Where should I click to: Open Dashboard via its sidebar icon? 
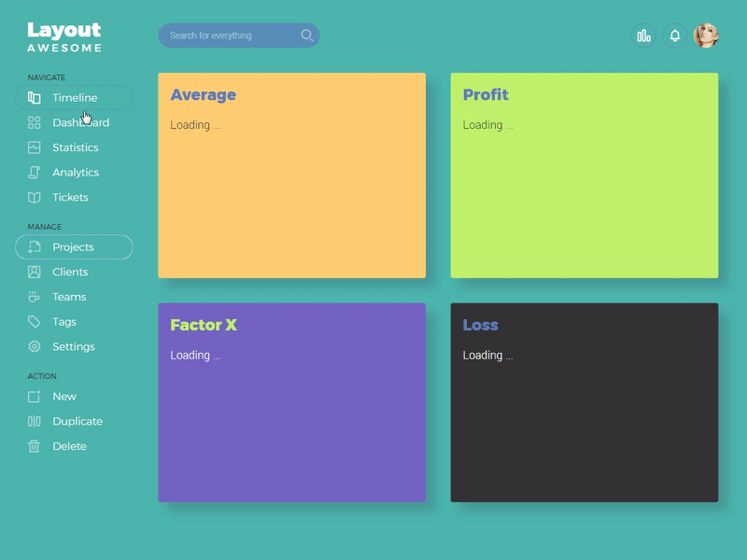click(33, 122)
